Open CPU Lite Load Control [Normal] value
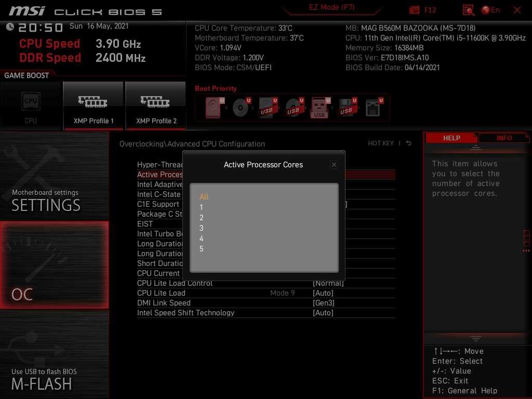 click(328, 283)
